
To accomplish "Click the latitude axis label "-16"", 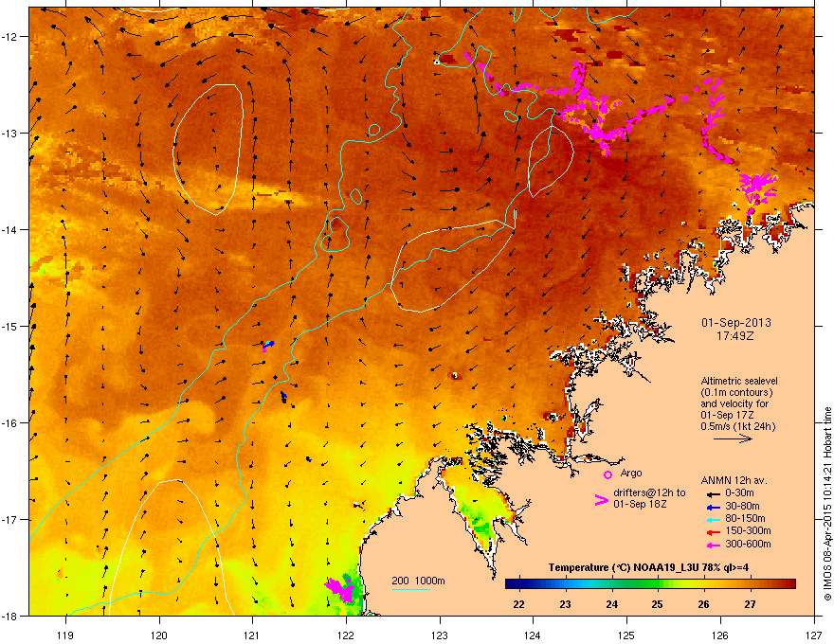I will [9, 423].
